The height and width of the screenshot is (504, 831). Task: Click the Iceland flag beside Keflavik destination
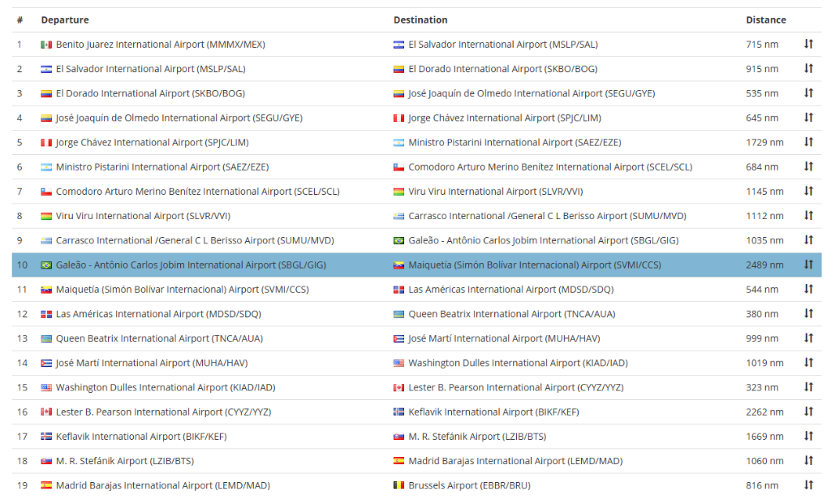point(398,411)
